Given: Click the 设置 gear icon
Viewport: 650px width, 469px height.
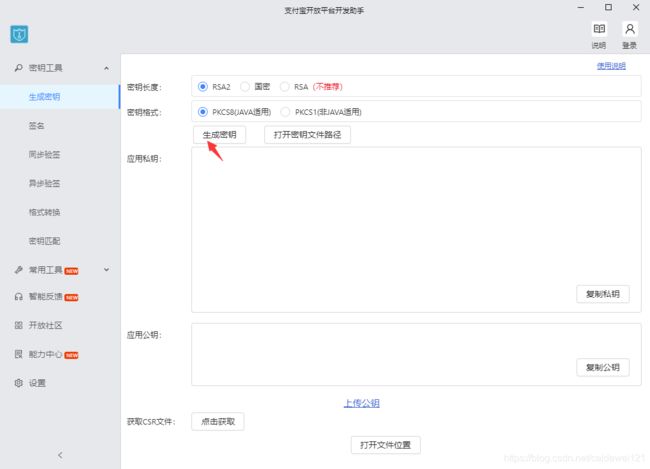Looking at the screenshot, I should pos(18,383).
